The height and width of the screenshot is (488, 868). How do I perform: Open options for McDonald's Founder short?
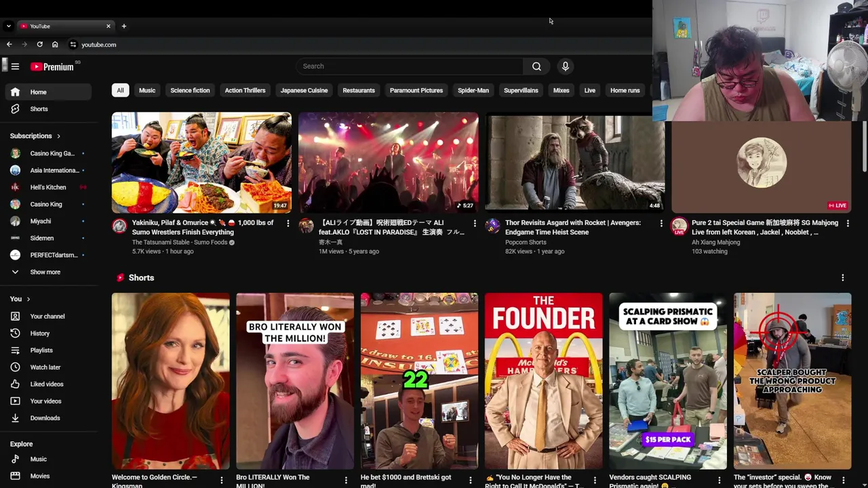pyautogui.click(x=595, y=481)
